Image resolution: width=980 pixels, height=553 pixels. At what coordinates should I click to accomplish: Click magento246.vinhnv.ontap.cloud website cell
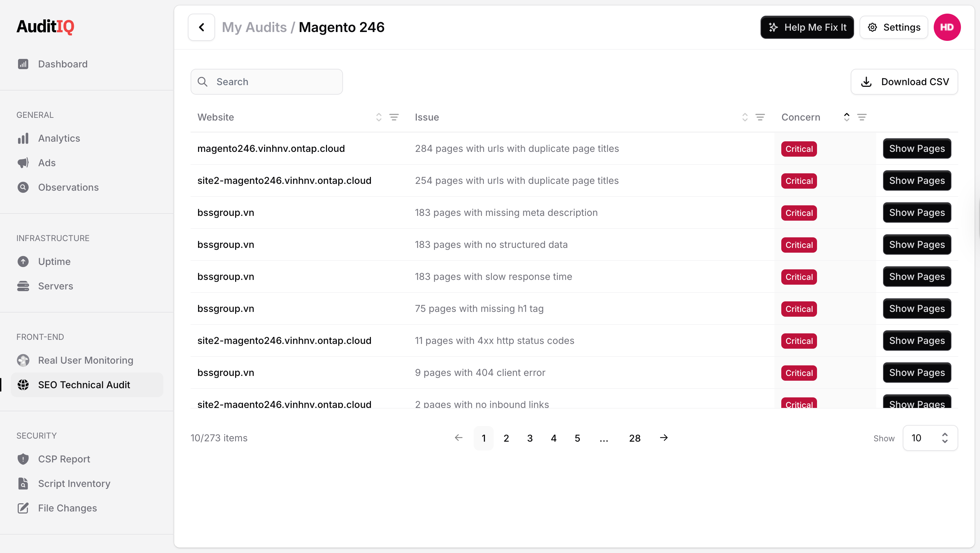point(271,148)
